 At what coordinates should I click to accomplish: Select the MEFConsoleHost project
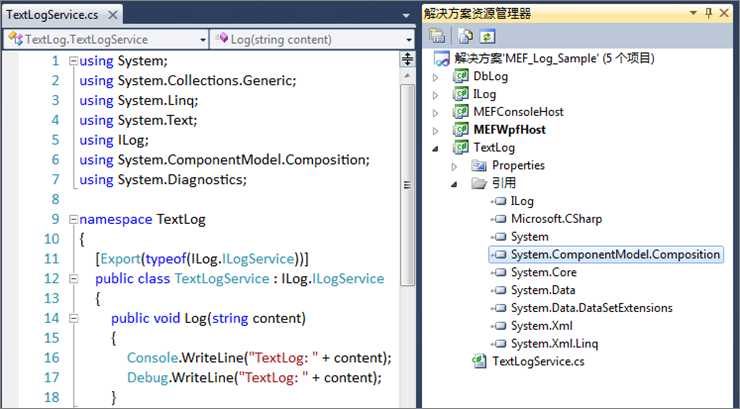click(518, 112)
